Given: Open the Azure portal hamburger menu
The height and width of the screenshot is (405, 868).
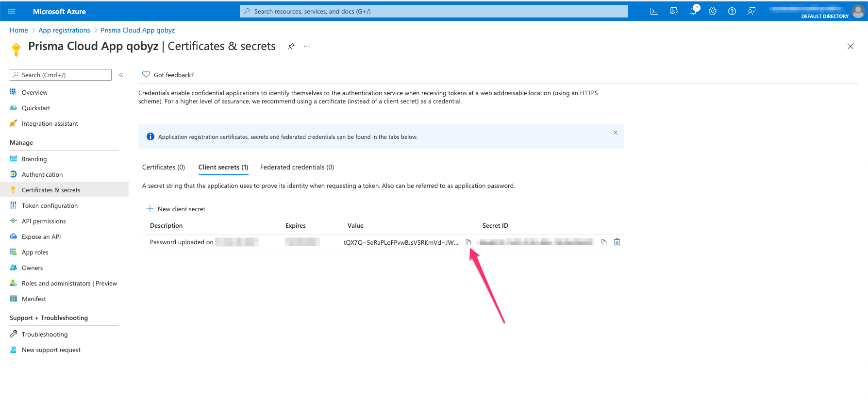Looking at the screenshot, I should [12, 11].
